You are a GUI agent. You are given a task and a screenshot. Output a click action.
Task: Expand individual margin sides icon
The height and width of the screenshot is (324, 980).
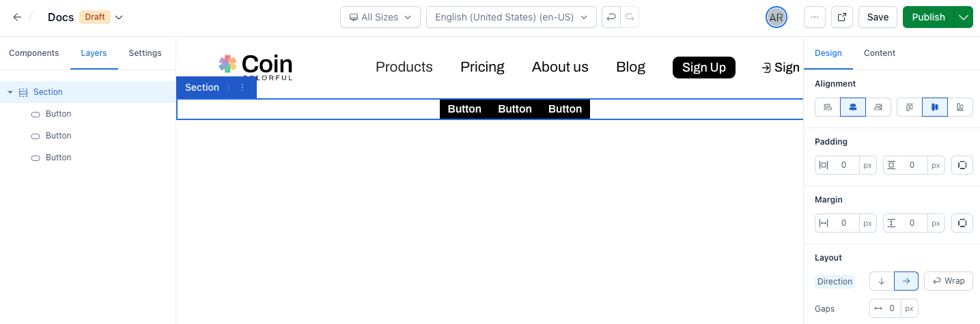click(x=962, y=223)
